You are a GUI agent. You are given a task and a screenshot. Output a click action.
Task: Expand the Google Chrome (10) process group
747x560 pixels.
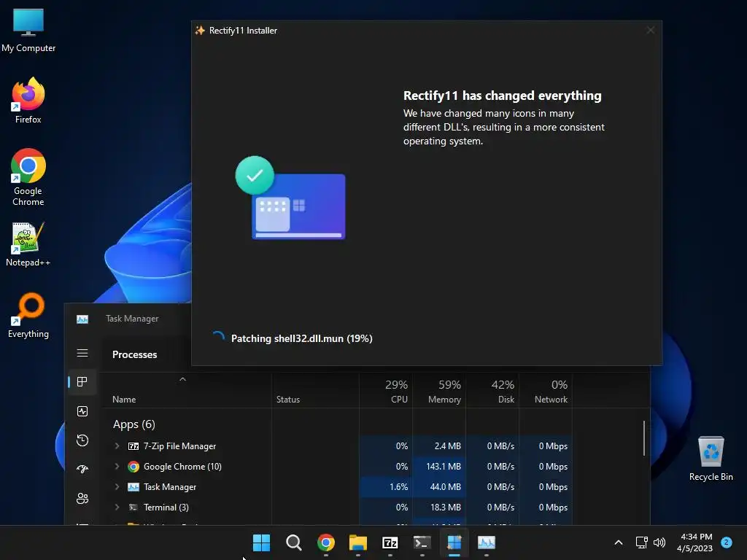click(x=117, y=466)
